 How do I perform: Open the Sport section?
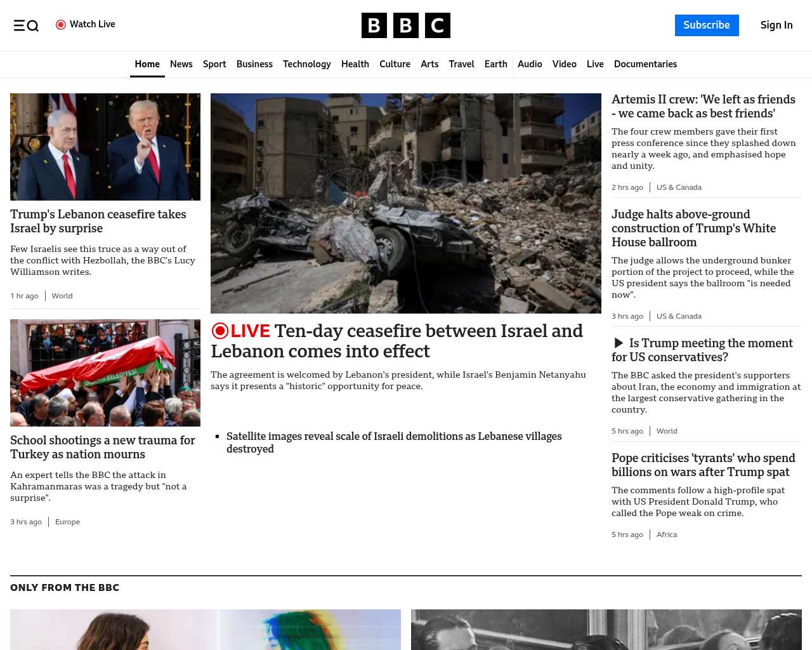click(x=214, y=64)
